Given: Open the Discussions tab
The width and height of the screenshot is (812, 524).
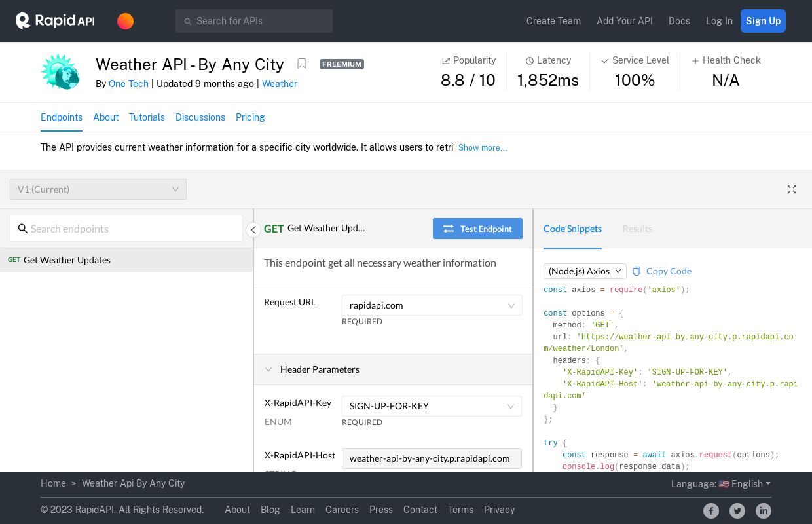Looking at the screenshot, I should pos(200,117).
